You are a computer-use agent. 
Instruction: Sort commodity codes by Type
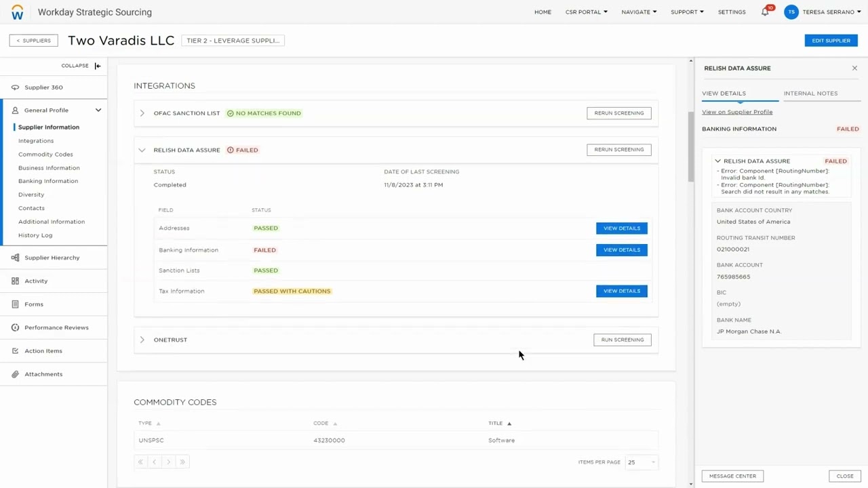click(x=149, y=423)
